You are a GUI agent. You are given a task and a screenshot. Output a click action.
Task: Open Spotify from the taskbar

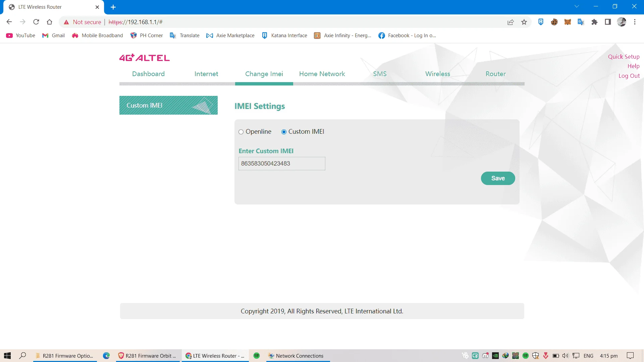(257, 356)
